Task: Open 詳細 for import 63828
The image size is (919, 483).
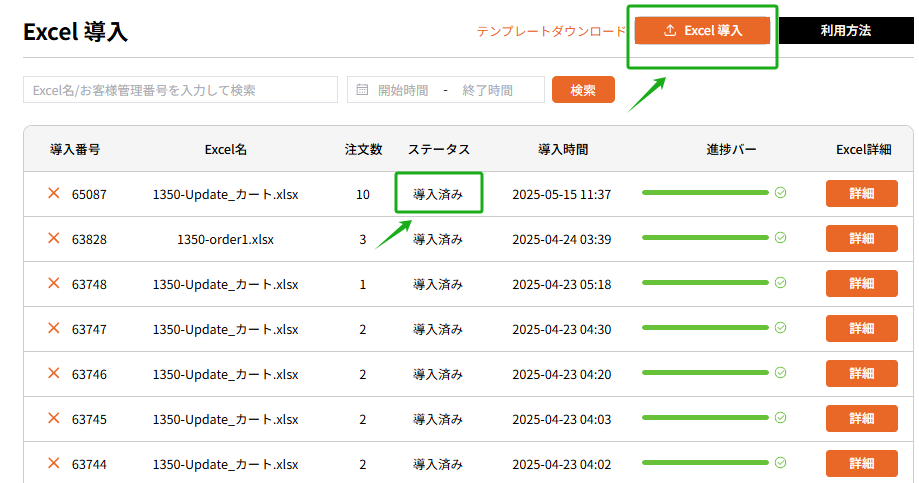Action: point(862,239)
